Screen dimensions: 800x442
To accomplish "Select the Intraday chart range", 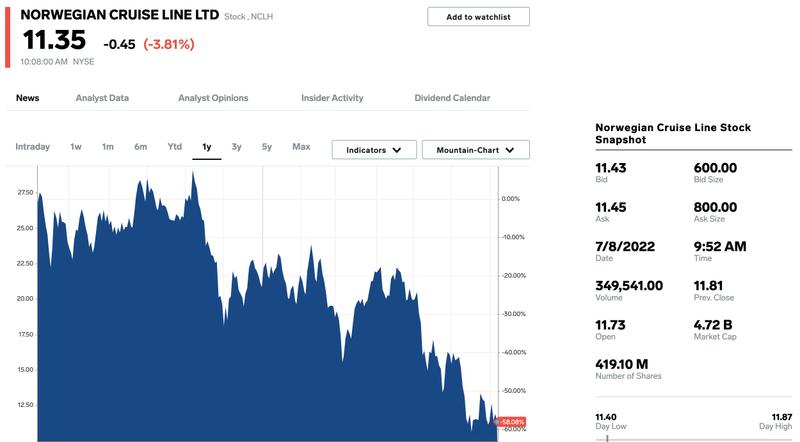I will click(x=33, y=147).
